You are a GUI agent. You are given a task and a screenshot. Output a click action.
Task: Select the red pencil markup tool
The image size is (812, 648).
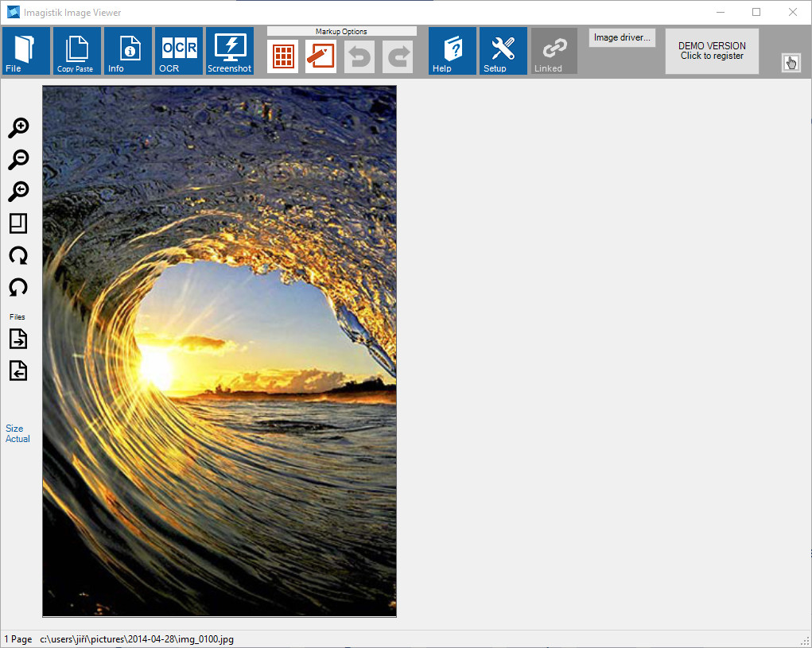[x=321, y=56]
